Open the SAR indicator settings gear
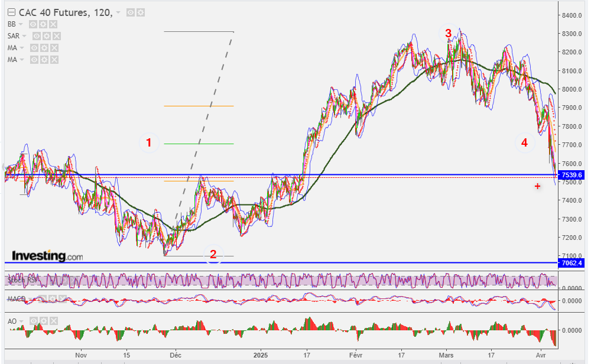 47,36
